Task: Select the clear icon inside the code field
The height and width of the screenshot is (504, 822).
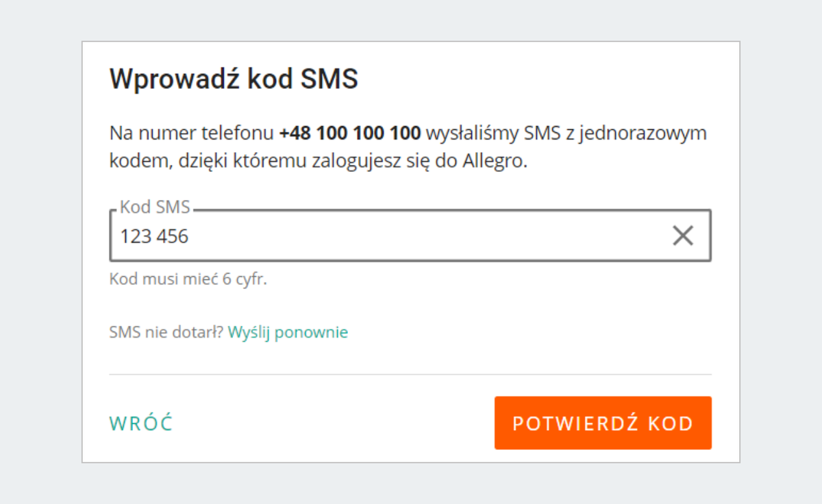Action: (682, 236)
